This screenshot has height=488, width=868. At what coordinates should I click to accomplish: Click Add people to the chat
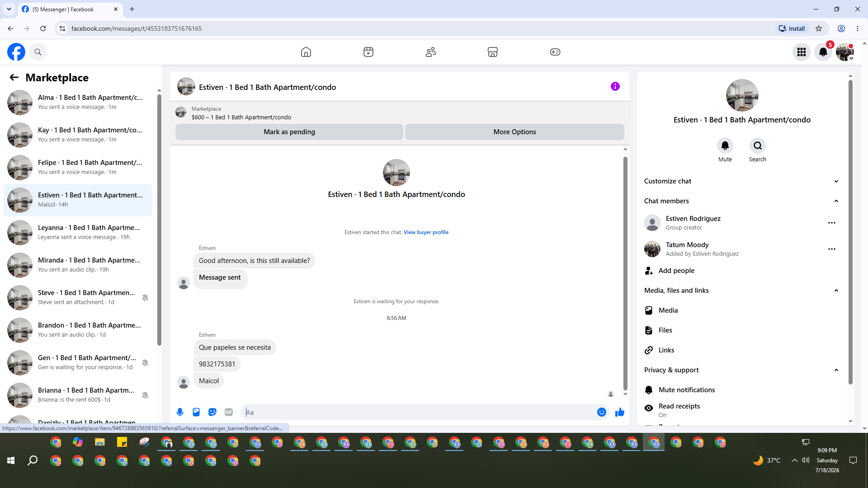741,271
